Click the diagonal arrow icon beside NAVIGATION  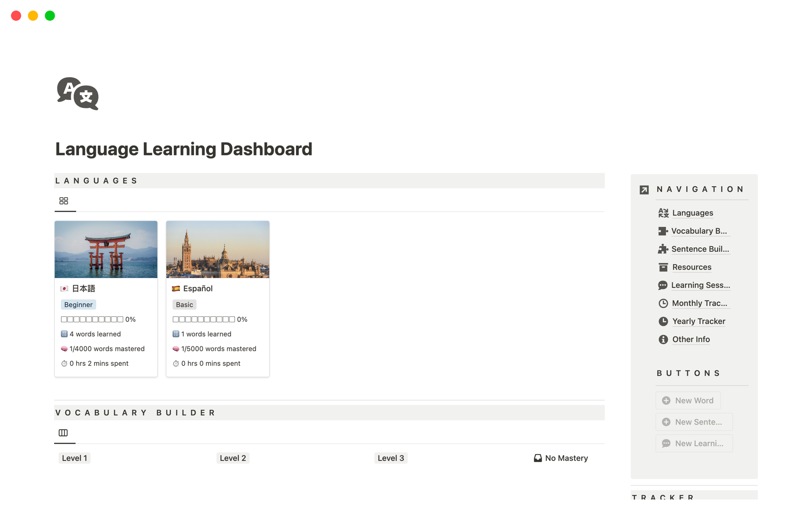click(x=643, y=190)
